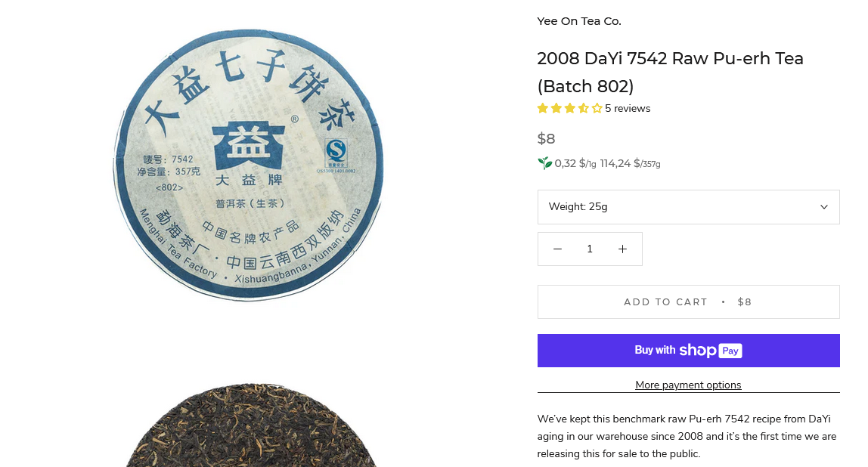The height and width of the screenshot is (467, 868).
Task: Open the 5 reviews link
Action: tap(628, 109)
